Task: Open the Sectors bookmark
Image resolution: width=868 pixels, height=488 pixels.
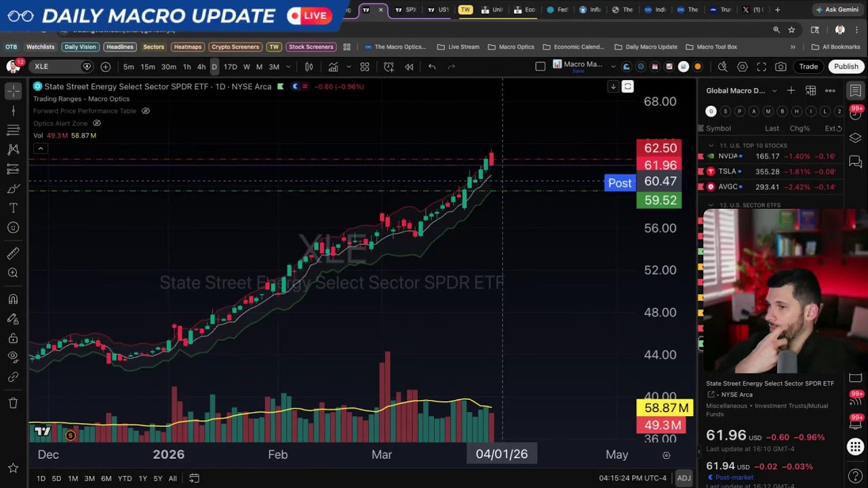Action: [x=154, y=47]
